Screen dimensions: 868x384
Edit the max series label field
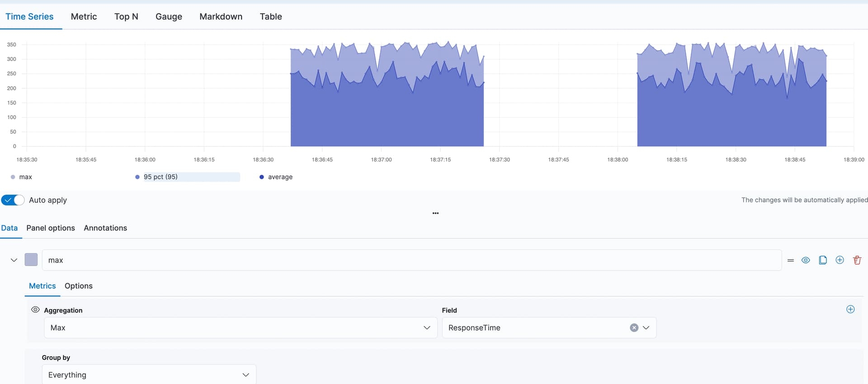411,260
